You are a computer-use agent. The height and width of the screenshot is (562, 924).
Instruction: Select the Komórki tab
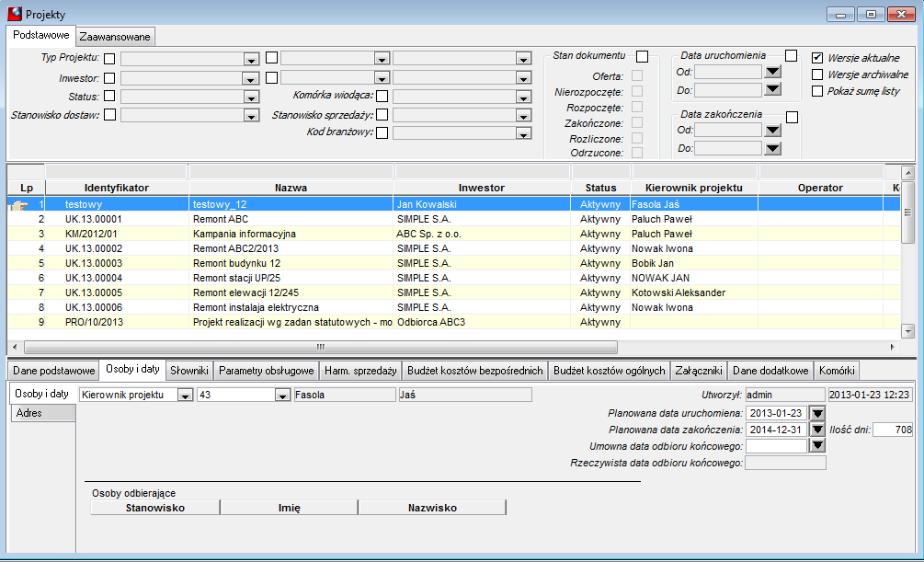(837, 371)
